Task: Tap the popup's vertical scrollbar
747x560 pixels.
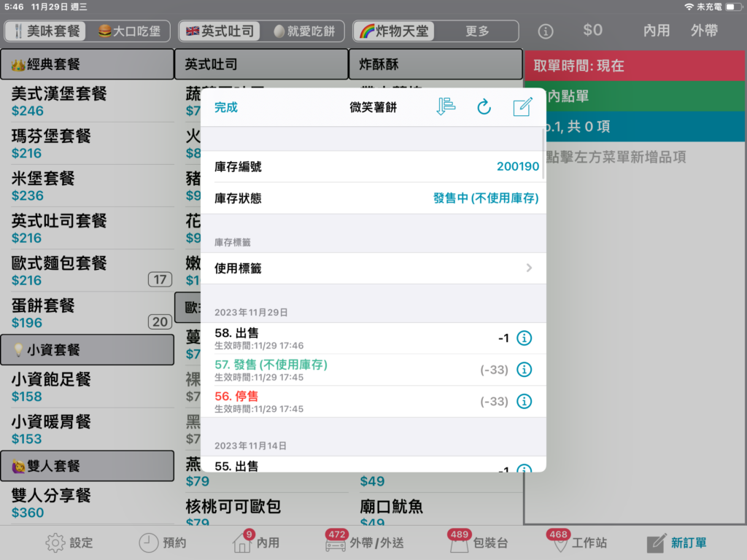Action: click(x=543, y=154)
